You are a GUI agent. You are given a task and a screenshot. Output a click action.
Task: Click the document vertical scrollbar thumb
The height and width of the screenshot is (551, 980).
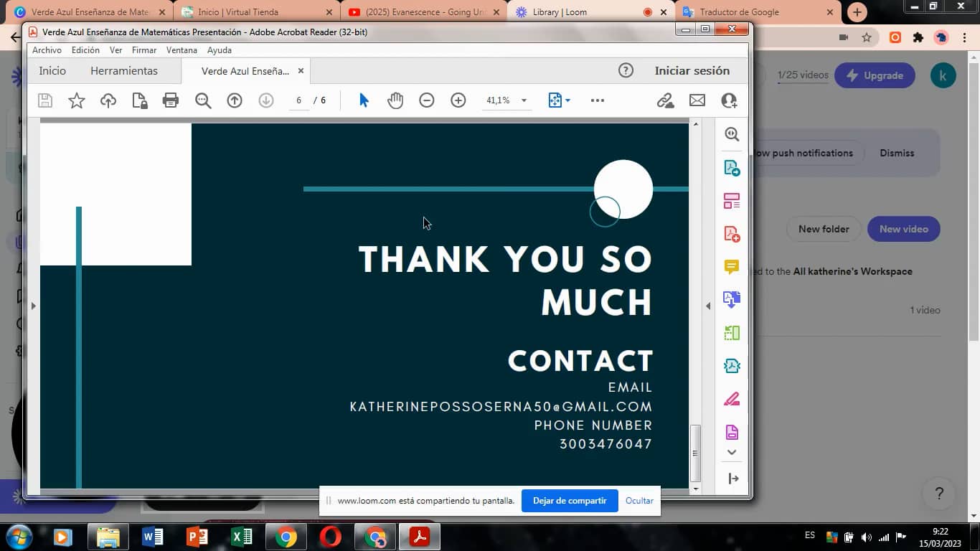pos(694,453)
